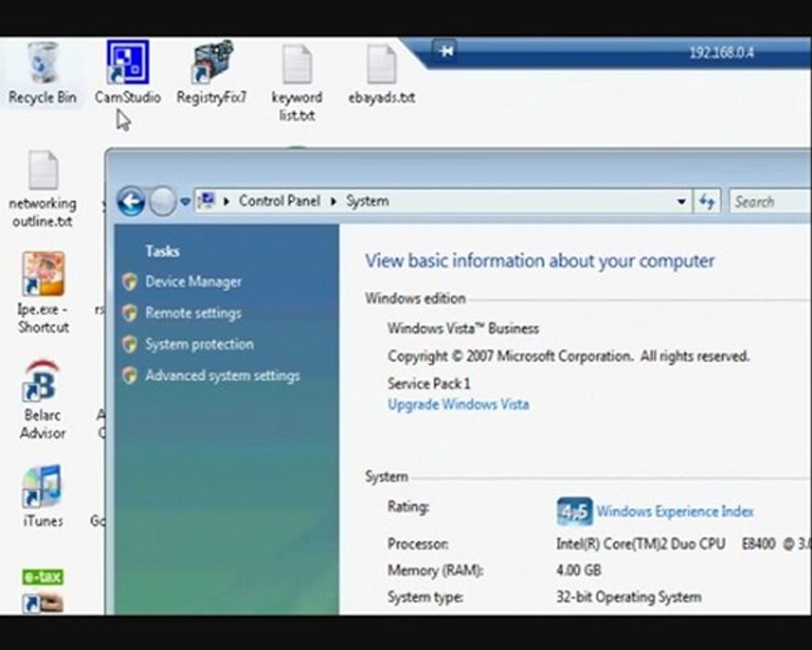Screen dimensions: 812x650
Task: Open Remote settings task link
Action: (x=193, y=313)
